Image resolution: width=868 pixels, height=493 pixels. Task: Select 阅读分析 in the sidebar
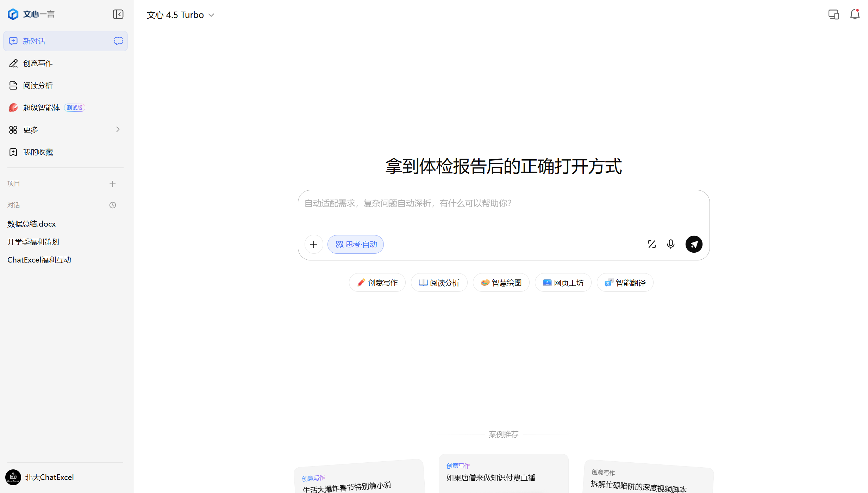coord(38,86)
